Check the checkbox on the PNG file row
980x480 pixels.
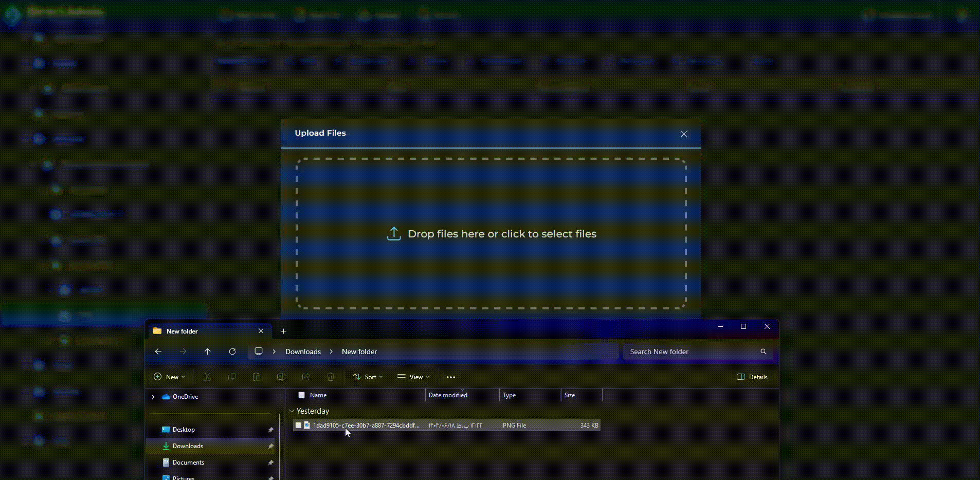tap(298, 425)
